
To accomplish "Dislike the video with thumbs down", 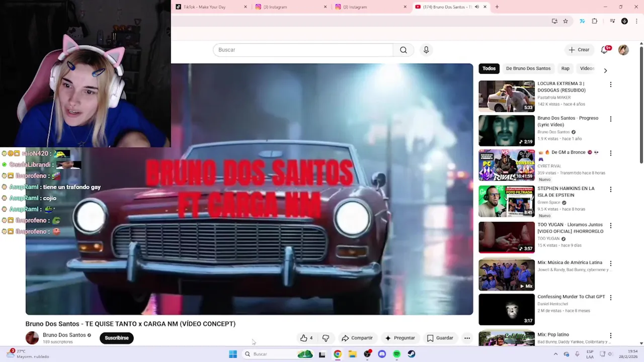I will click(x=326, y=338).
